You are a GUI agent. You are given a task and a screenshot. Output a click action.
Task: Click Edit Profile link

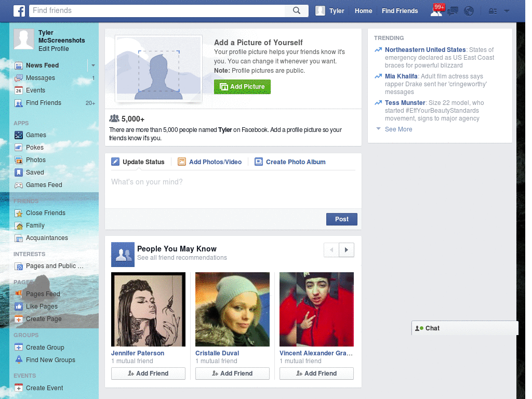tap(54, 48)
